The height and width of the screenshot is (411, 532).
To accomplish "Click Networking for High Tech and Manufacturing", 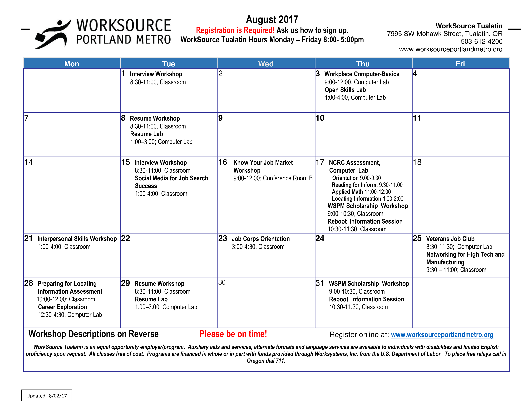I will click(465, 258).
